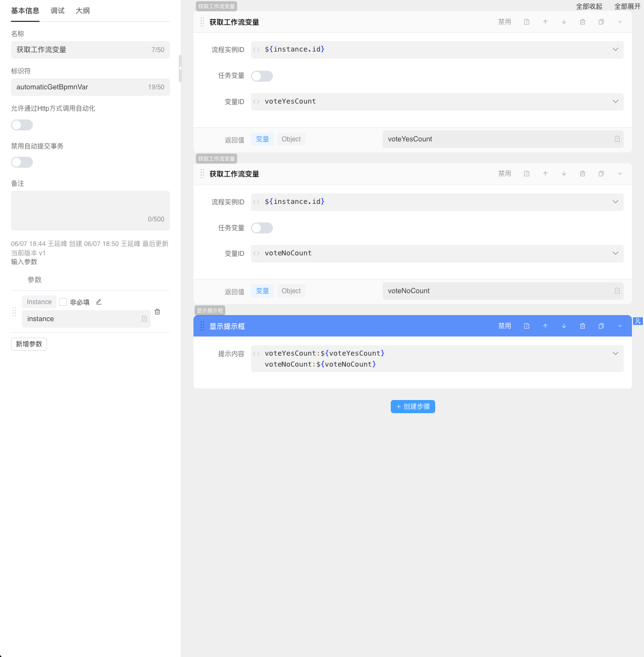This screenshot has height=657, width=644.
Task: Delete the first 获取工作流变量 step
Action: 583,22
